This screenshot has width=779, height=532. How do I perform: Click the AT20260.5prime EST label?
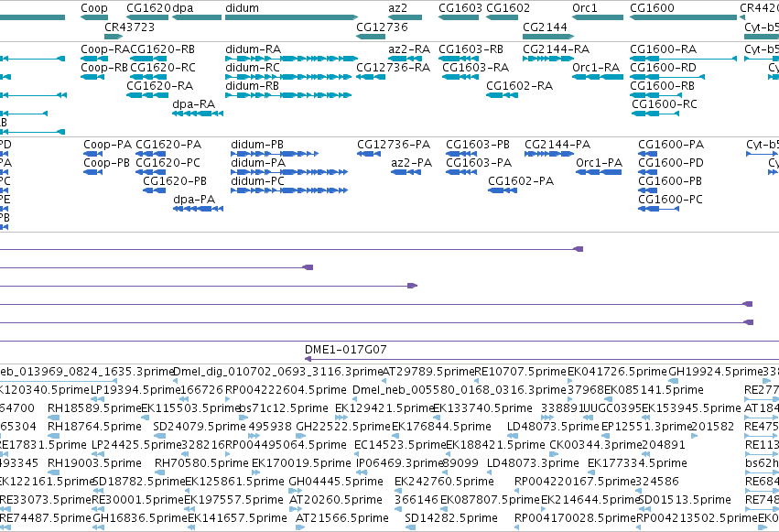[x=336, y=500]
